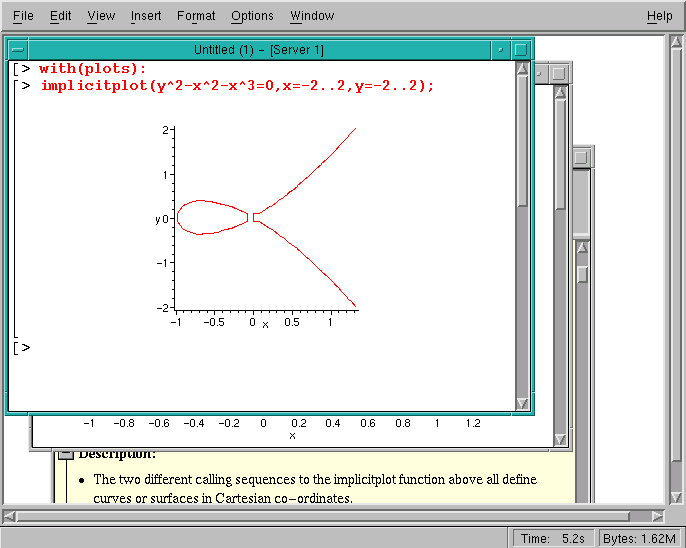The image size is (686, 548).
Task: Open the Options menu
Action: (252, 16)
